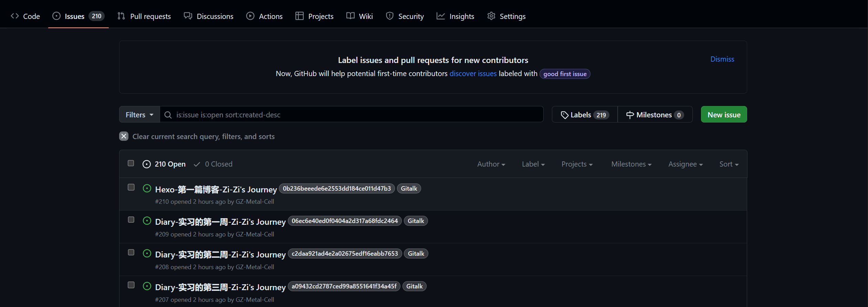Viewport: 868px width, 307px height.
Task: Click the Projects table icon
Action: [x=300, y=16]
